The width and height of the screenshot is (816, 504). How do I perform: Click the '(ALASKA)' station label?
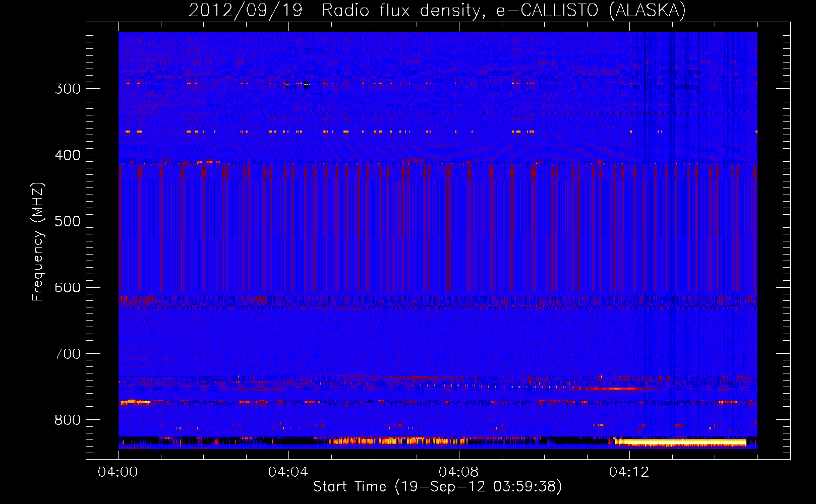coord(648,10)
